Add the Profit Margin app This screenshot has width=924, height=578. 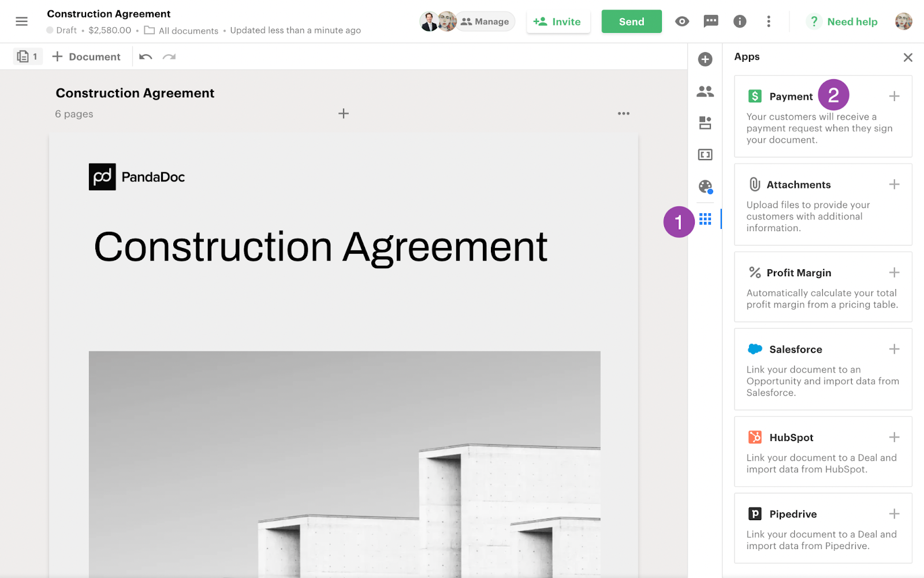point(894,272)
